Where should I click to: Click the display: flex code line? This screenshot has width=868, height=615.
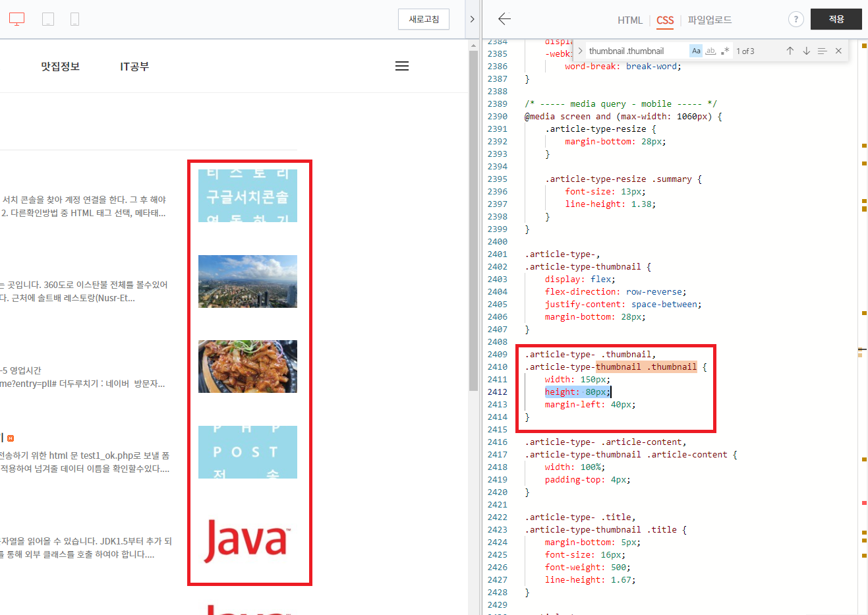[x=580, y=279]
